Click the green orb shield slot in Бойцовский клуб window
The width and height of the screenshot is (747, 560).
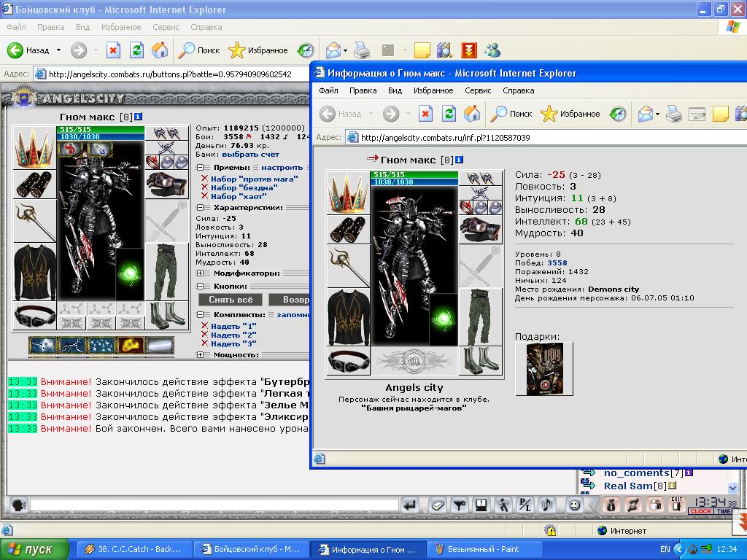pyautogui.click(x=130, y=274)
